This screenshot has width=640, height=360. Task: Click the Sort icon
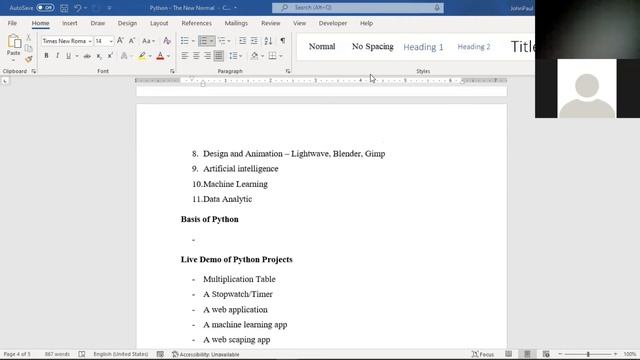pos(268,41)
